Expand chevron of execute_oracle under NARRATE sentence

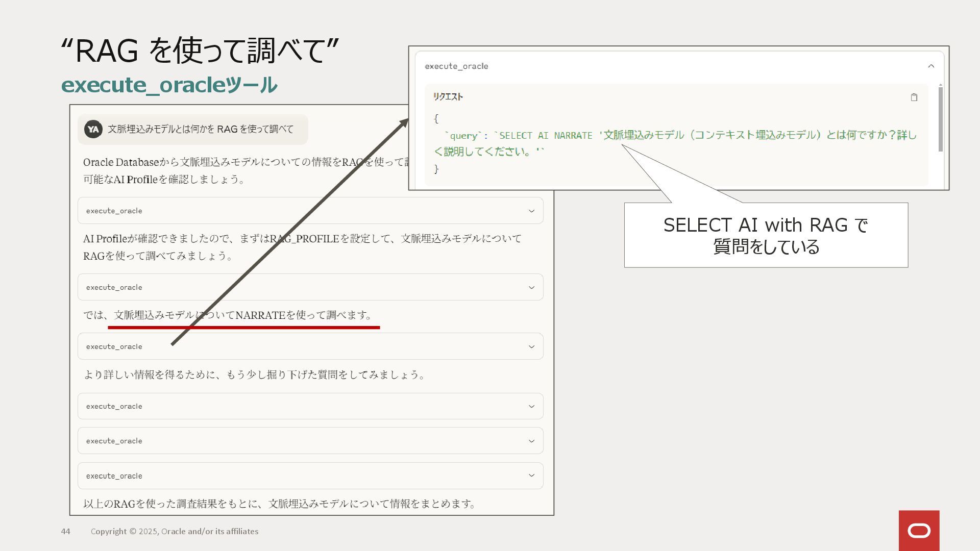pos(531,347)
